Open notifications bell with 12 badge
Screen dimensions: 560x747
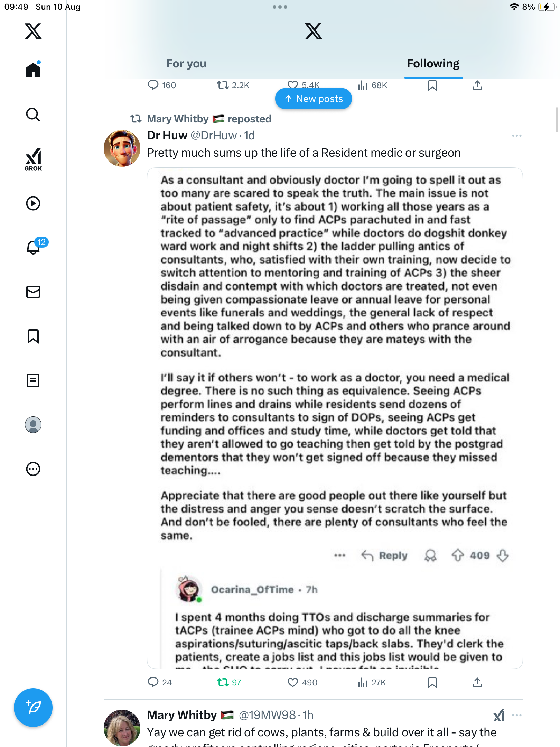pos(34,247)
